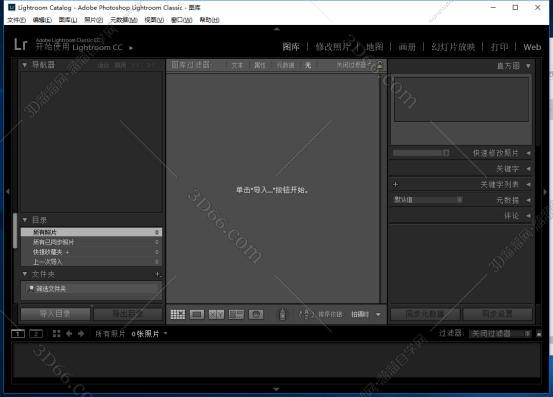
Task: Open the 图库 Library menu
Action: (x=68, y=20)
